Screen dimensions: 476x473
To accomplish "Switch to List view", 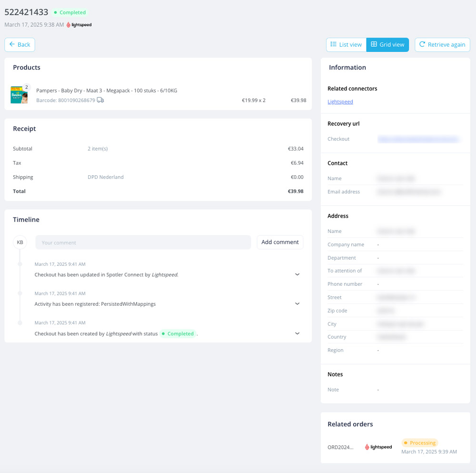I will 346,45.
